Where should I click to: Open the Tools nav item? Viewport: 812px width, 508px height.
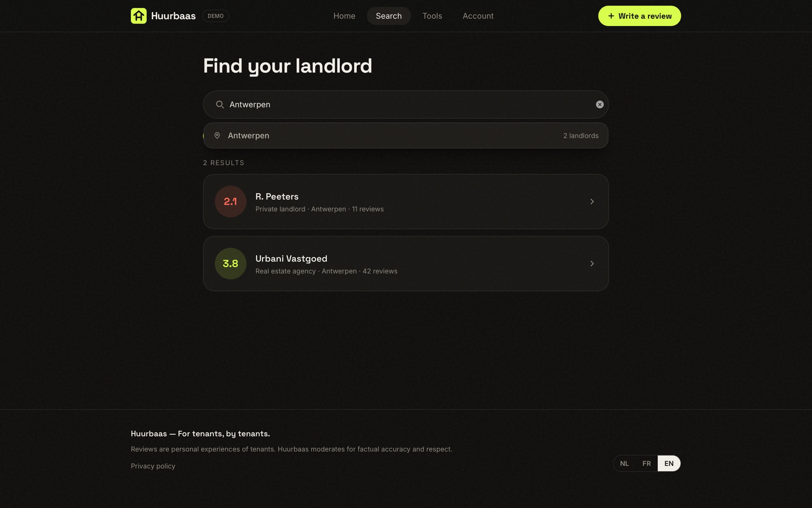click(x=432, y=16)
